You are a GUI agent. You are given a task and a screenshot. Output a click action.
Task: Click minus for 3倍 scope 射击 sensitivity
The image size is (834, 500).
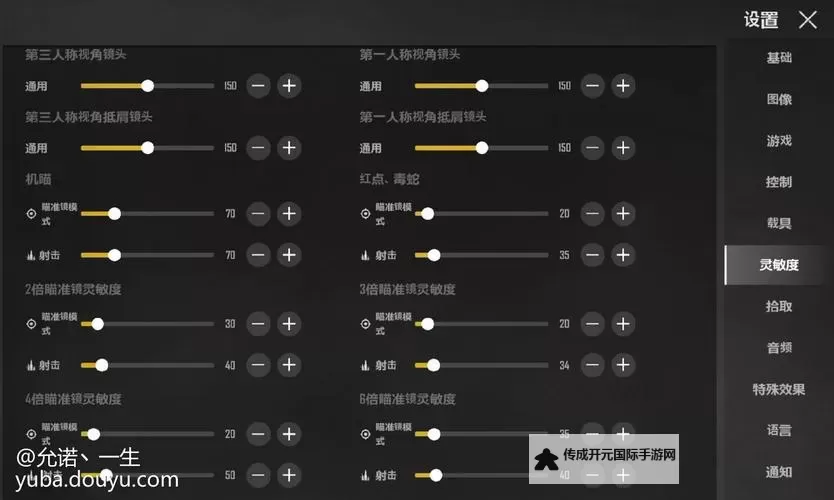(593, 365)
